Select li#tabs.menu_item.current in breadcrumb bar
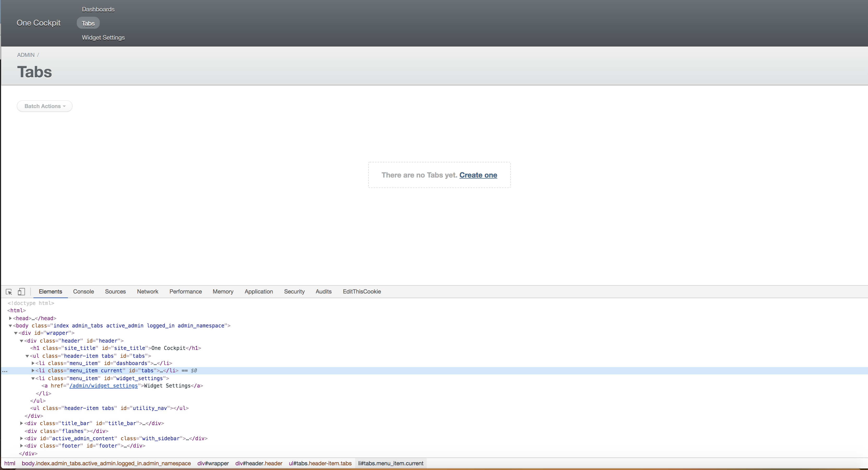 point(391,463)
